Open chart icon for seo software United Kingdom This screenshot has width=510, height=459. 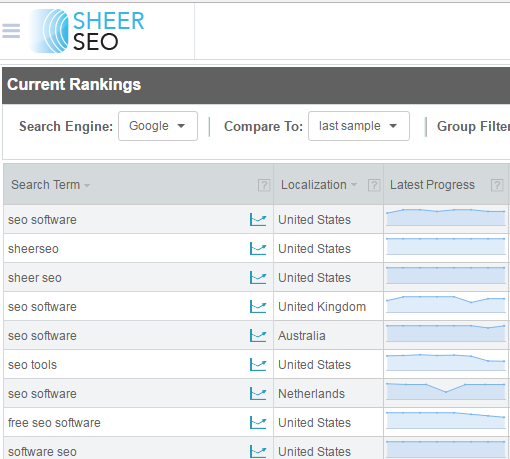(x=258, y=307)
